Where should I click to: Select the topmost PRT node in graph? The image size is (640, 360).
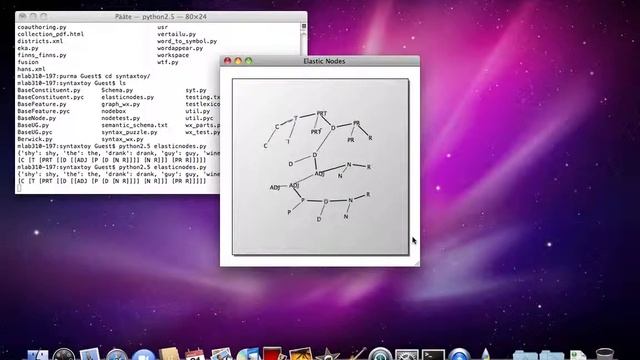coord(322,113)
